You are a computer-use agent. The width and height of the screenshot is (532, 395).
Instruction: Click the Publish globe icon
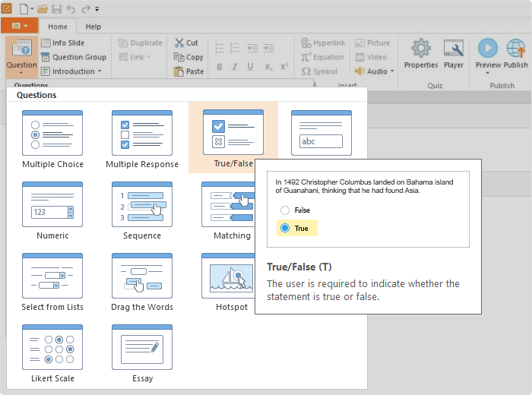[516, 53]
